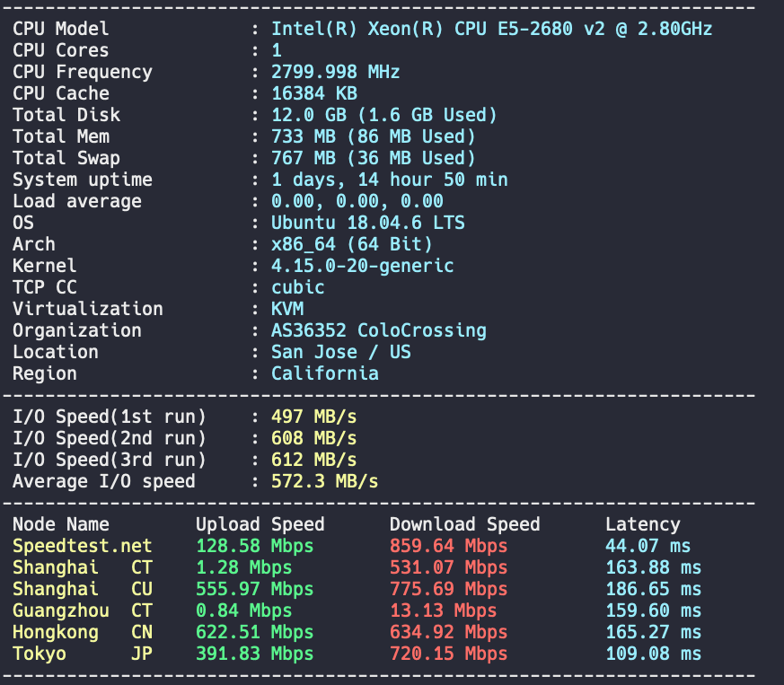The width and height of the screenshot is (784, 685).
Task: Click the System uptime value
Action: click(390, 180)
